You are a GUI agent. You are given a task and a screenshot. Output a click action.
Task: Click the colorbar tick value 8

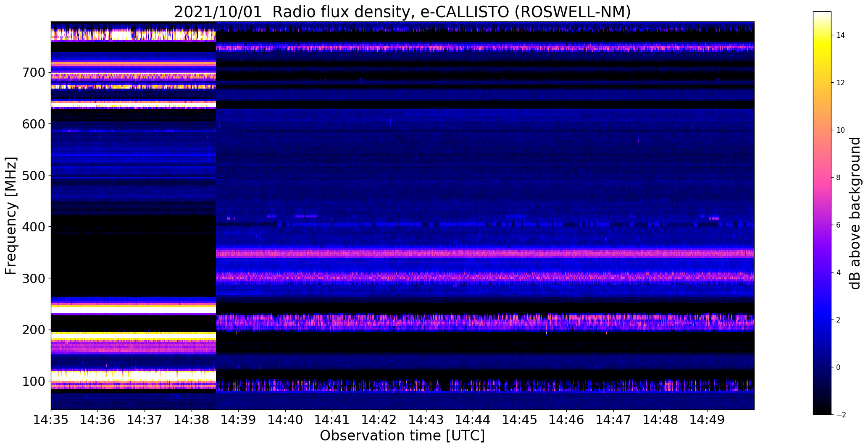coord(839,178)
